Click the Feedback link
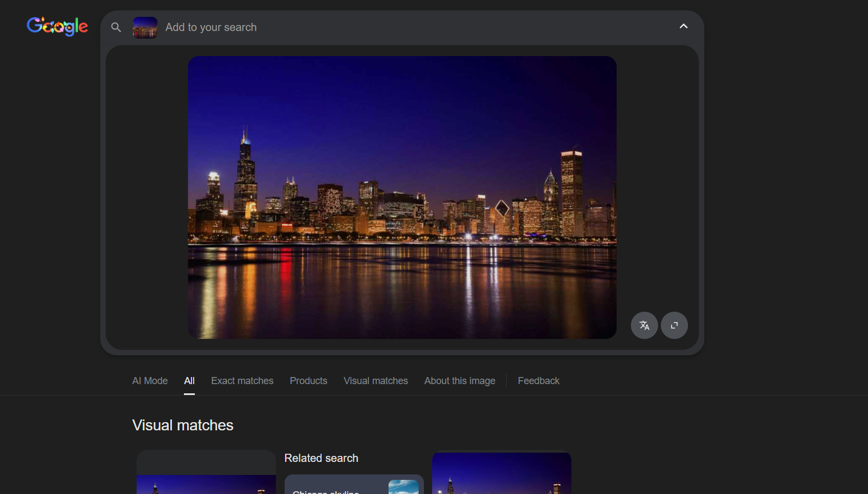 pyautogui.click(x=538, y=381)
